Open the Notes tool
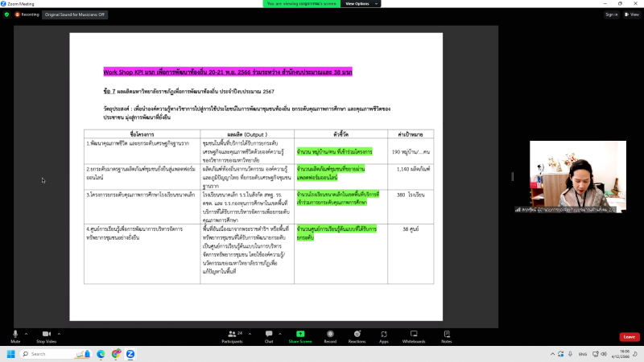The image size is (644, 362). (446, 335)
